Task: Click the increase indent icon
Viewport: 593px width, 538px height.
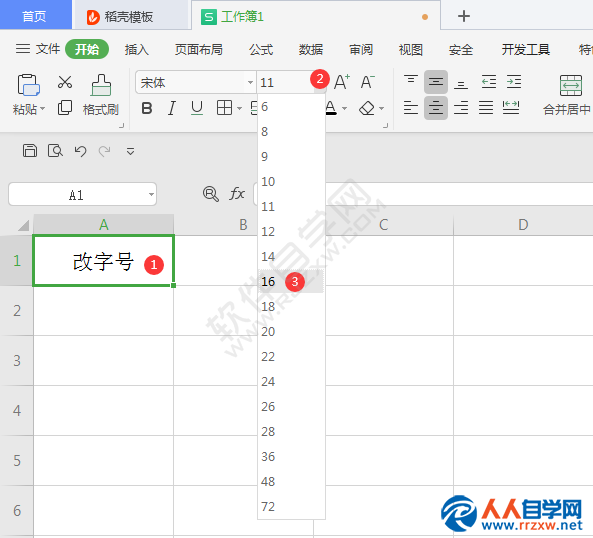Action: (514, 82)
